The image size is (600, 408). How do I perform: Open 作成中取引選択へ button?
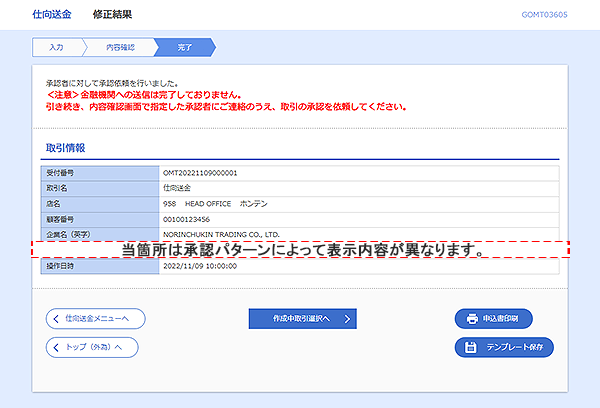pos(302,318)
